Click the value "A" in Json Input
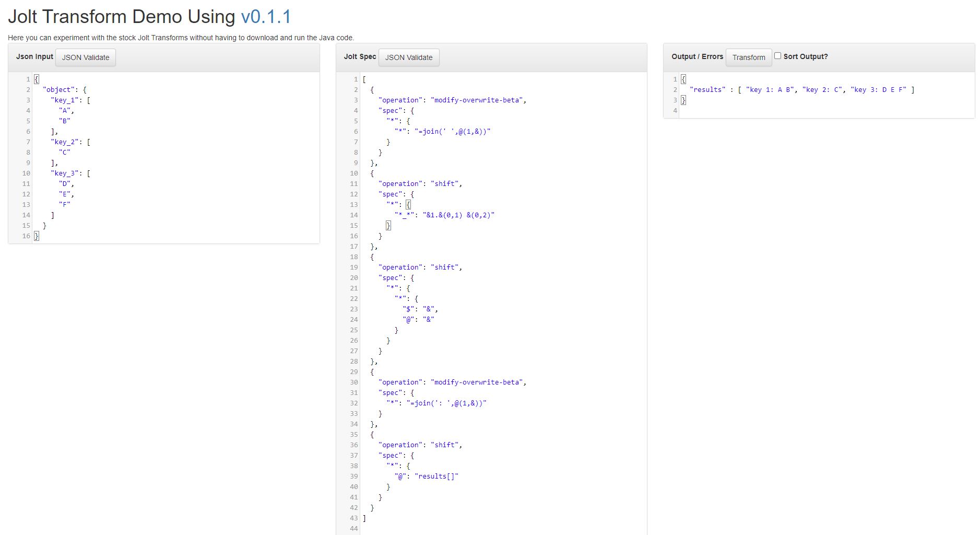Viewport: 980px width, 535px height. click(x=65, y=111)
